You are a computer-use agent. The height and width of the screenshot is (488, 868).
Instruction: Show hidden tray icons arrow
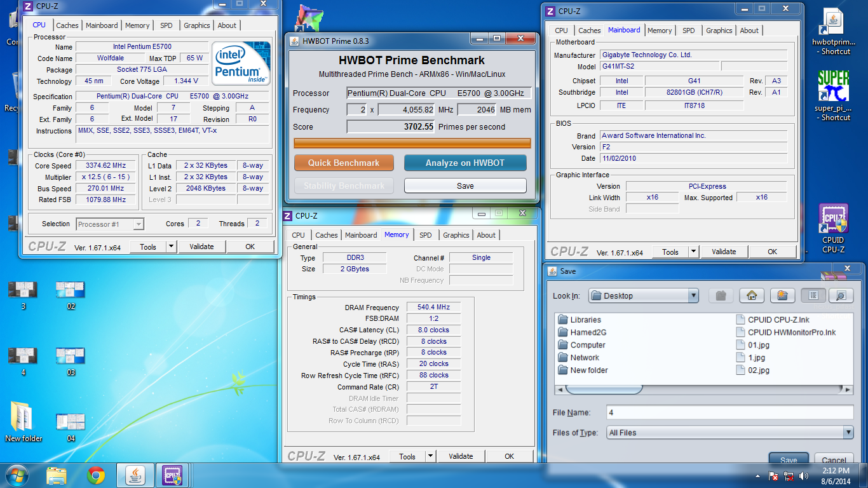click(758, 475)
